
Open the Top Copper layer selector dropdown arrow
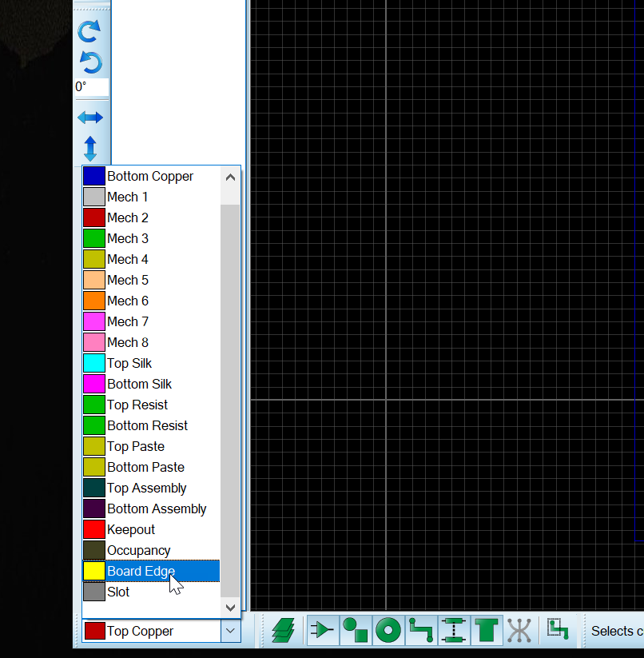pyautogui.click(x=230, y=631)
